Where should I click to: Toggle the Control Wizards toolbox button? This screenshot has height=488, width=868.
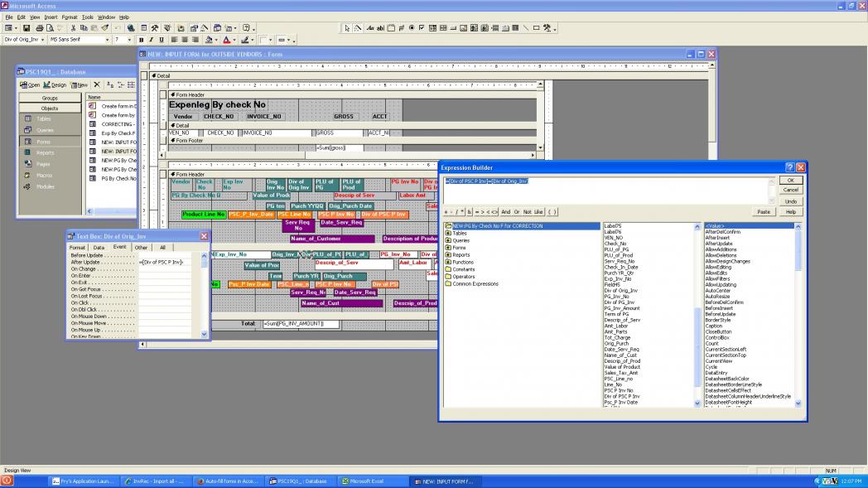(358, 27)
